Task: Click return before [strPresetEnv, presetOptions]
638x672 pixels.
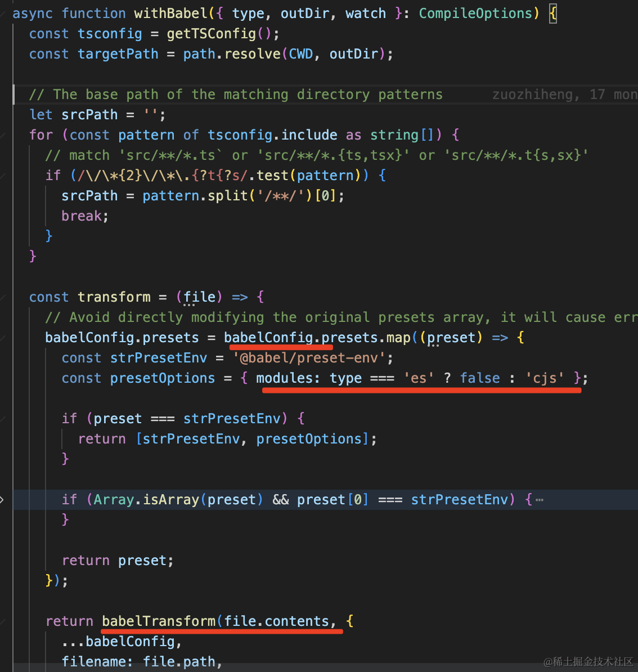Action: tap(102, 439)
